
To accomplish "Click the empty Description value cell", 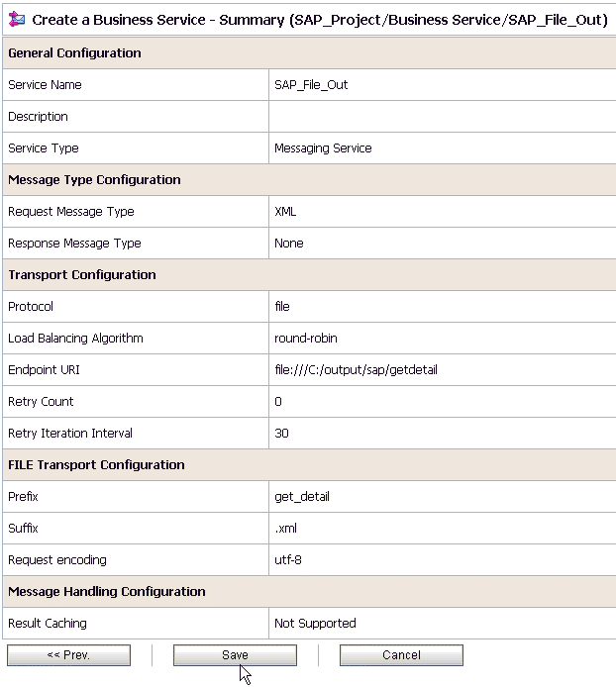I will coord(441,117).
